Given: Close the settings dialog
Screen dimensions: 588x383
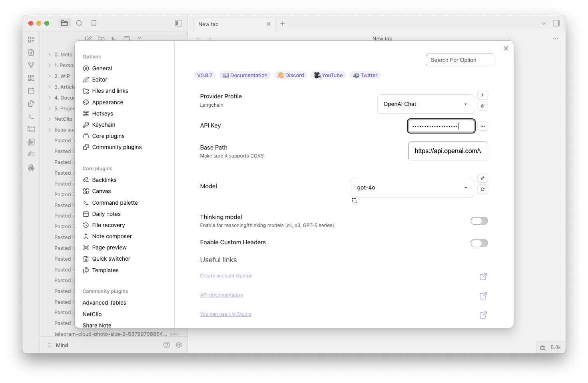Looking at the screenshot, I should point(506,48).
